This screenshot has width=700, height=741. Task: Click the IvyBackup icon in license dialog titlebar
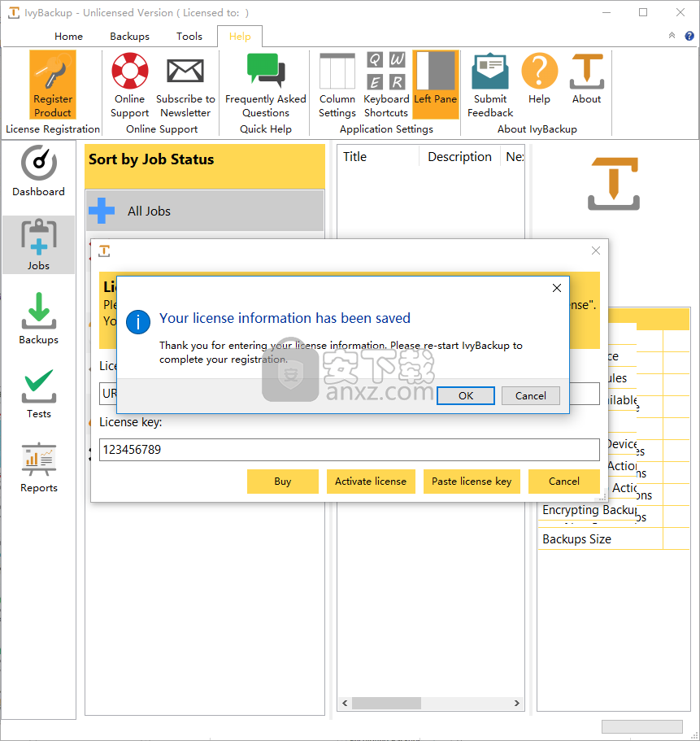pos(104,251)
